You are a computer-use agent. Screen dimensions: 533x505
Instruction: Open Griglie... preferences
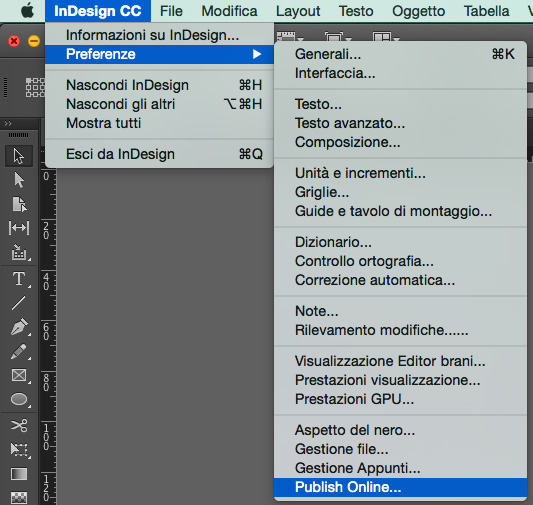pos(400,192)
